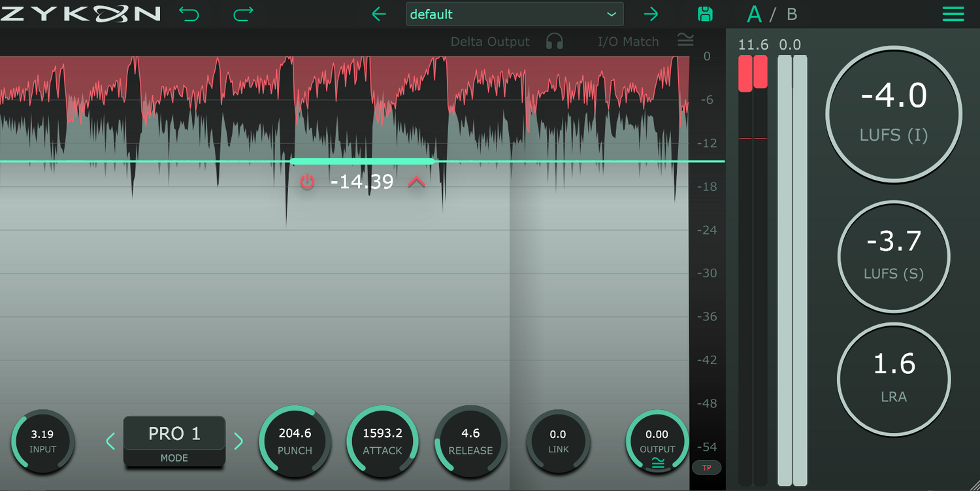Click the icon under the OUTPUT knob
The image size is (980, 491).
click(x=657, y=463)
